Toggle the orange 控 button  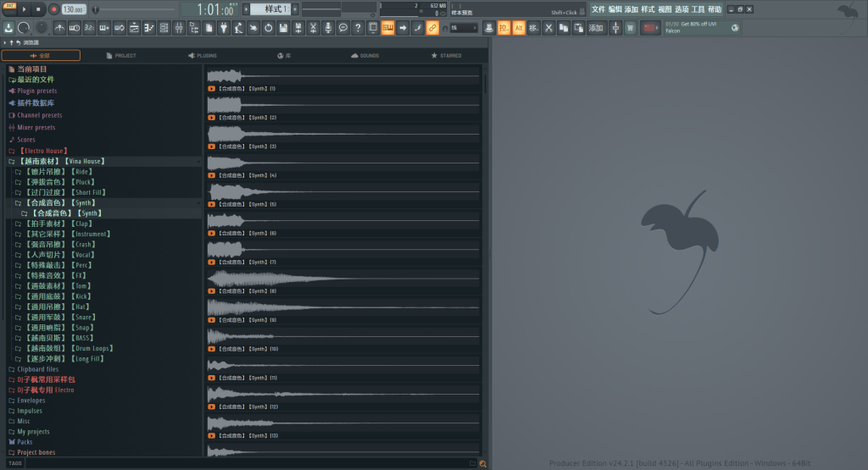504,28
